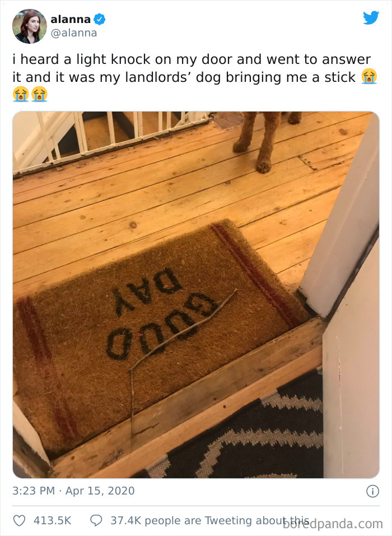
Task: Click the blue verified badge beside alanna
Action: tap(99, 20)
